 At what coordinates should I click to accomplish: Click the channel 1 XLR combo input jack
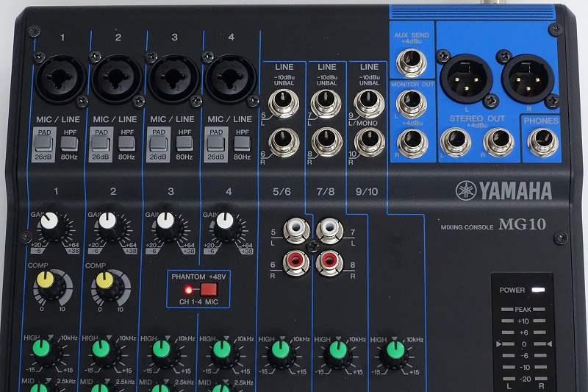pos(60,79)
